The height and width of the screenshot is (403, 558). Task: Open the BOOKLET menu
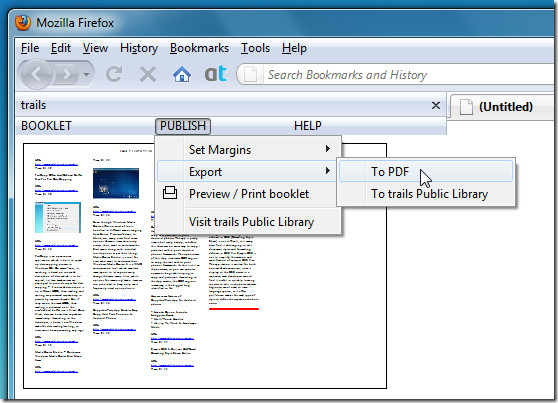tap(46, 126)
